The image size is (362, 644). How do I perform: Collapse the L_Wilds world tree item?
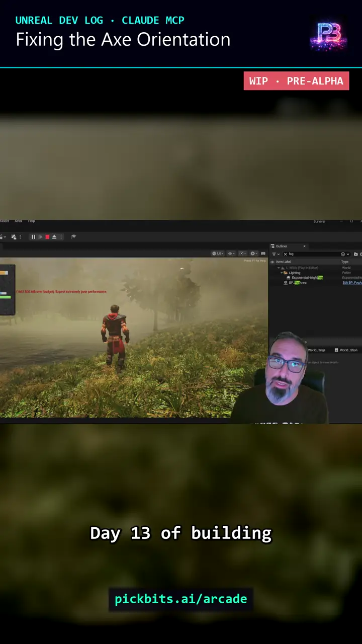pos(279,268)
